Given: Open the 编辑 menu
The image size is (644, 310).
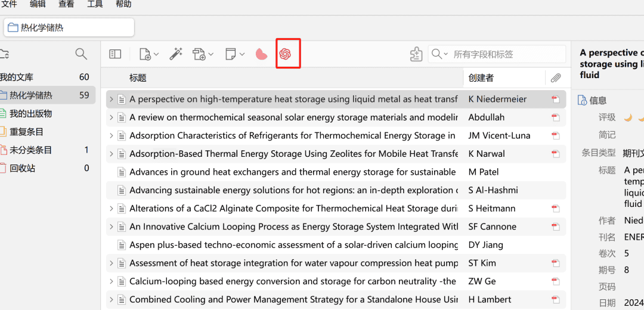Looking at the screenshot, I should point(38,4).
